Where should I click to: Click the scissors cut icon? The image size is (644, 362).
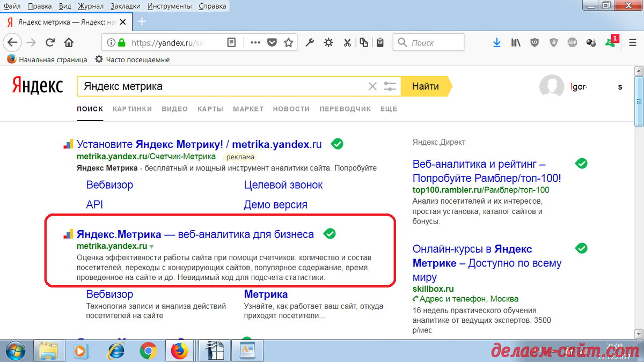coord(347,42)
